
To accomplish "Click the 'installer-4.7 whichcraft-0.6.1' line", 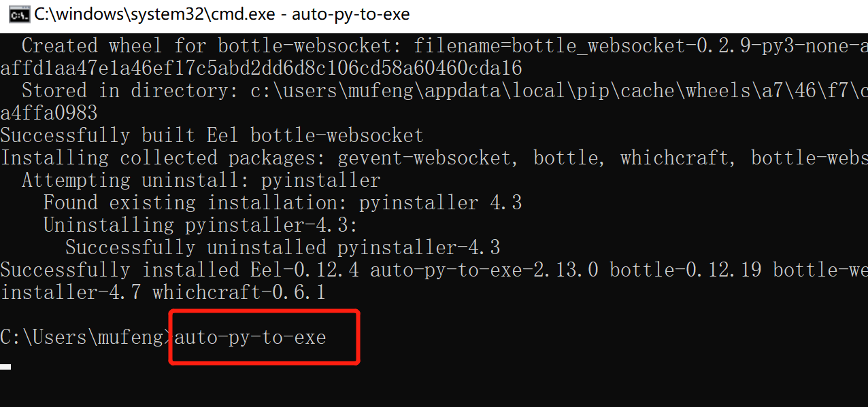I will point(163,293).
